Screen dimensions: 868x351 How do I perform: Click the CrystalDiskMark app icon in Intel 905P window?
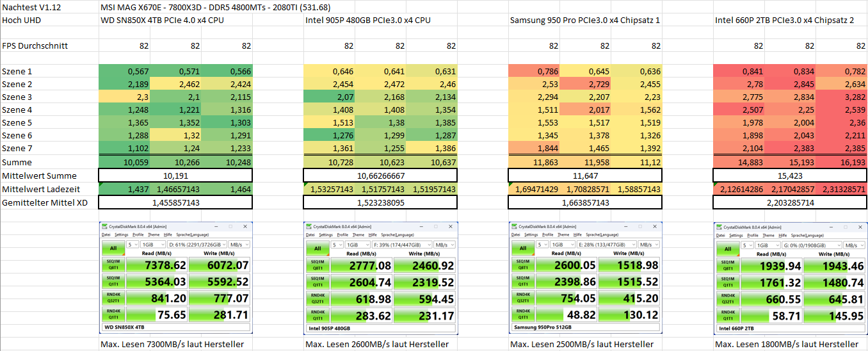pyautogui.click(x=309, y=227)
